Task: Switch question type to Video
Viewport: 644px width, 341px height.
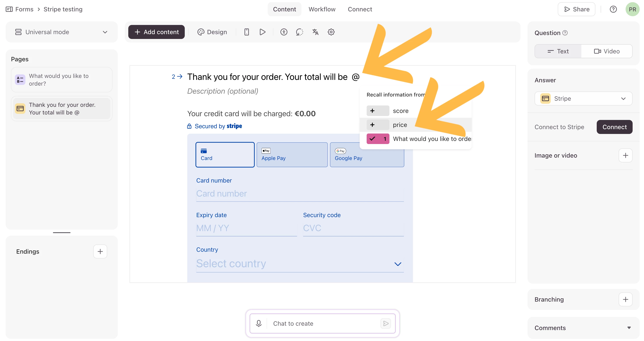Action: (x=607, y=51)
